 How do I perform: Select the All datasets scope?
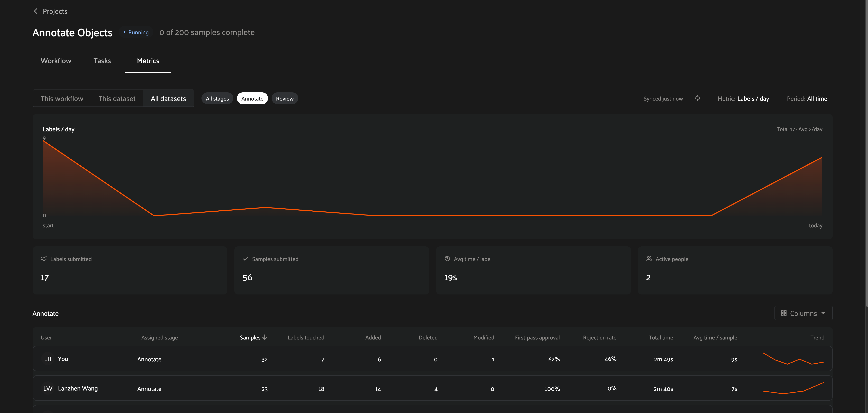pyautogui.click(x=169, y=98)
